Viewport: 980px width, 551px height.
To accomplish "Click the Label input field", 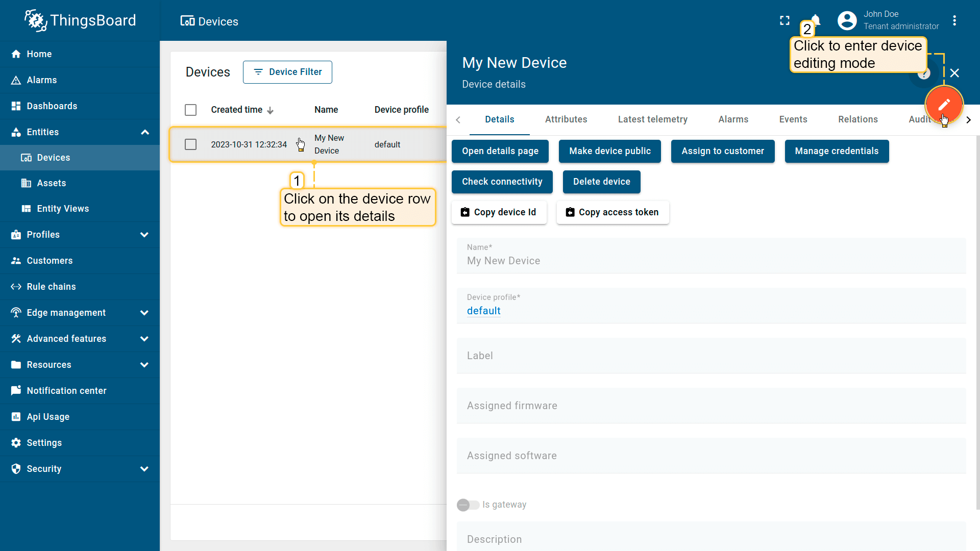I will tap(710, 356).
